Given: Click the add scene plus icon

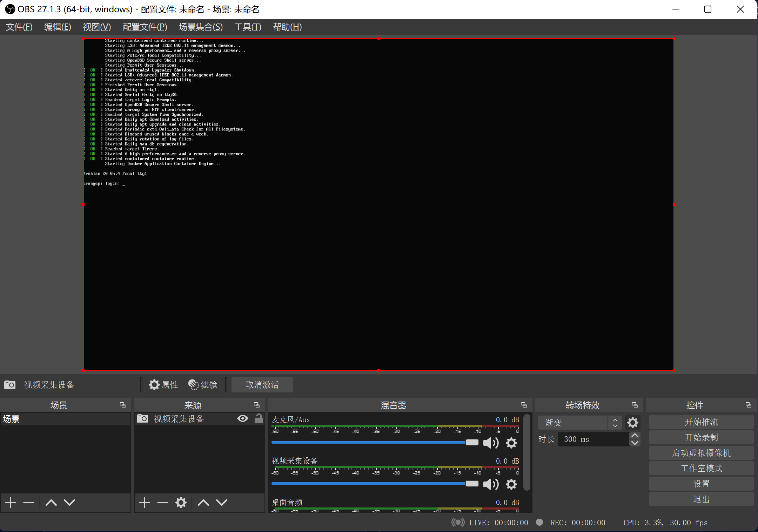Looking at the screenshot, I should point(11,503).
